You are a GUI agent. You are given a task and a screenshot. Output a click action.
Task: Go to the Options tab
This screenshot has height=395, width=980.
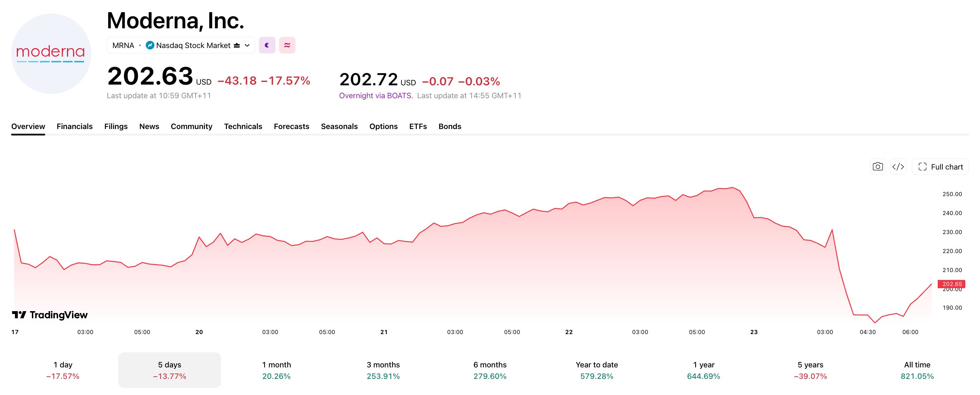[x=384, y=126]
